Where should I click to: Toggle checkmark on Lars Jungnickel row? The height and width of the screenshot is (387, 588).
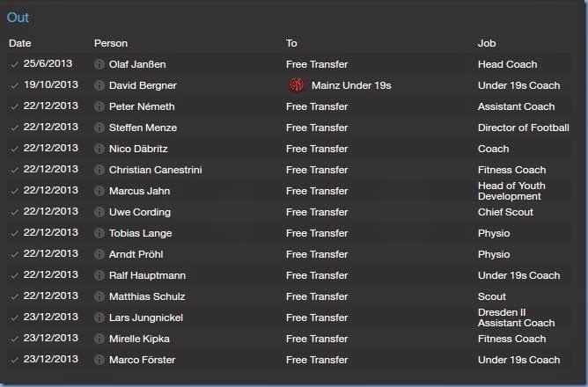(14, 318)
